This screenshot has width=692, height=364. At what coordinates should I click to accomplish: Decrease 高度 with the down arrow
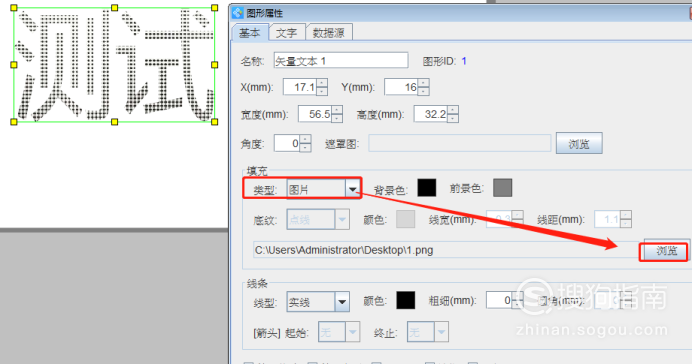(x=453, y=118)
